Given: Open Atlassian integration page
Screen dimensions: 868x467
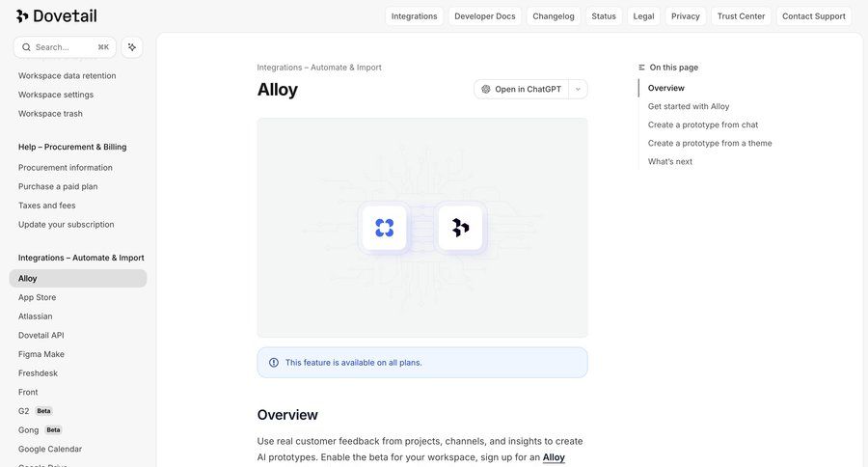Looking at the screenshot, I should [36, 316].
